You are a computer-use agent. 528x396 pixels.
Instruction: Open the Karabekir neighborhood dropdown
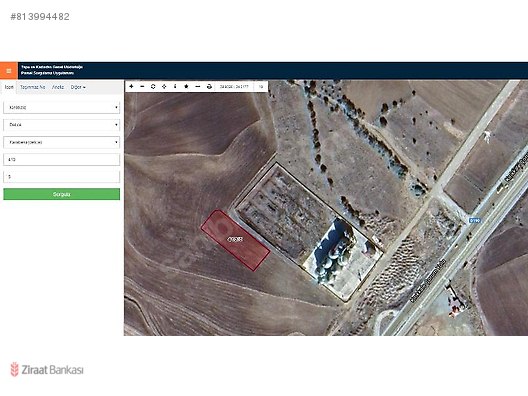[x=61, y=142]
